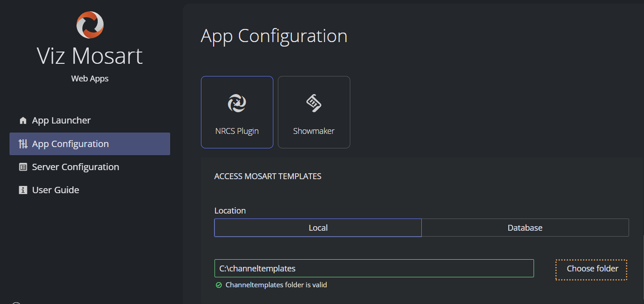Viewport: 644px width, 304px height.
Task: Click the 'Channeltemplates folder is valid' message
Action: pos(276,285)
